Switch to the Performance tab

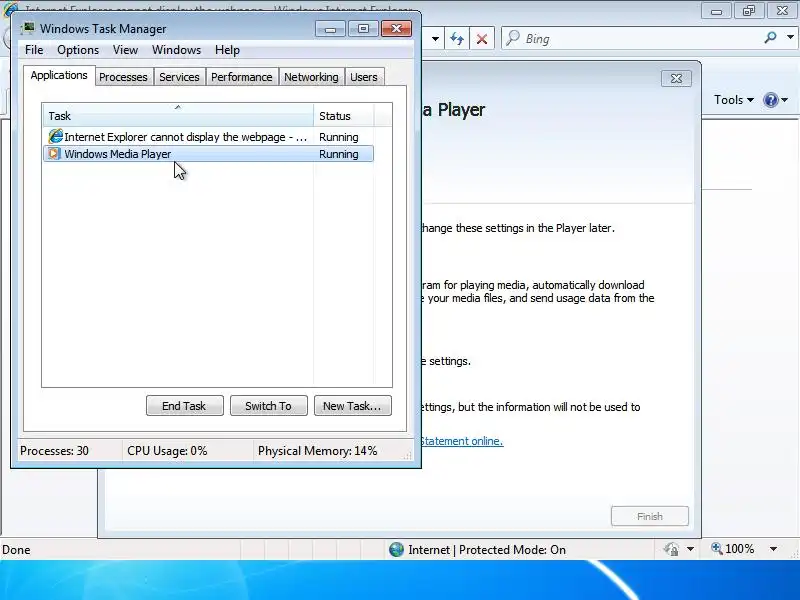pos(241,77)
